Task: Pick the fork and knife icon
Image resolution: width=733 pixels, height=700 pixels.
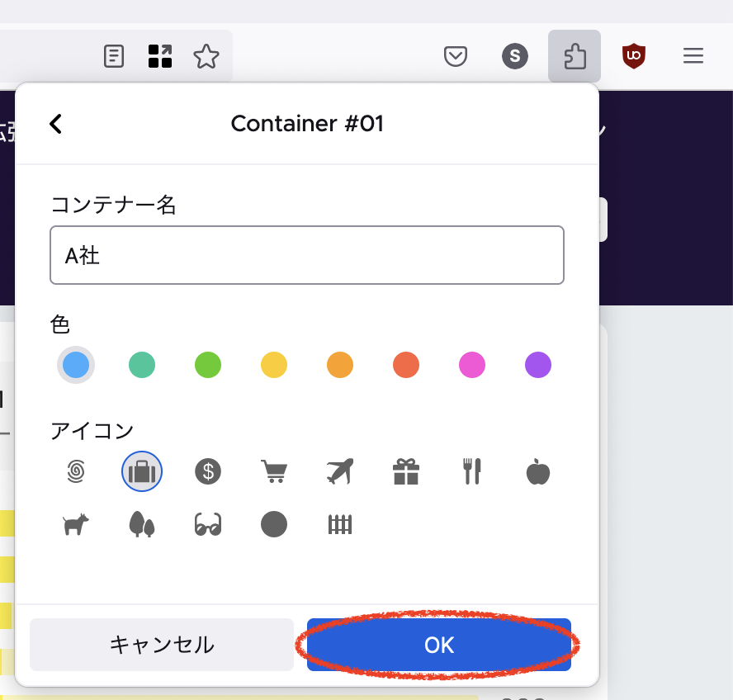Action: click(472, 472)
